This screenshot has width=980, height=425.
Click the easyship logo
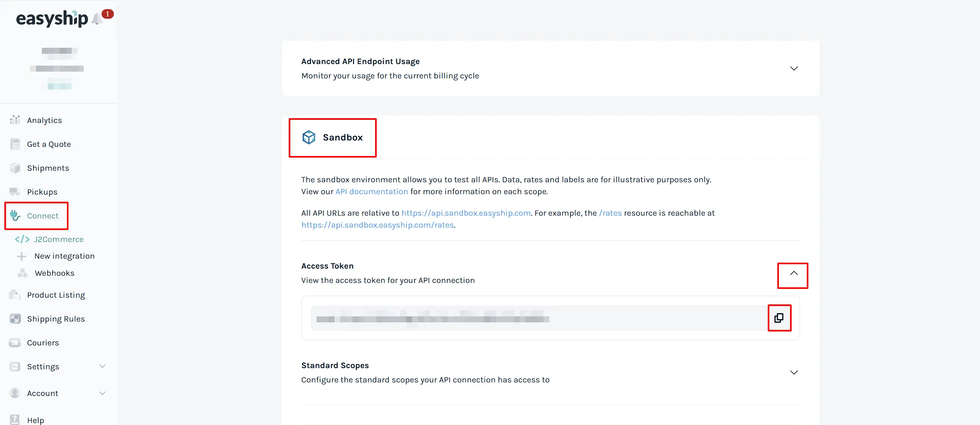[52, 18]
